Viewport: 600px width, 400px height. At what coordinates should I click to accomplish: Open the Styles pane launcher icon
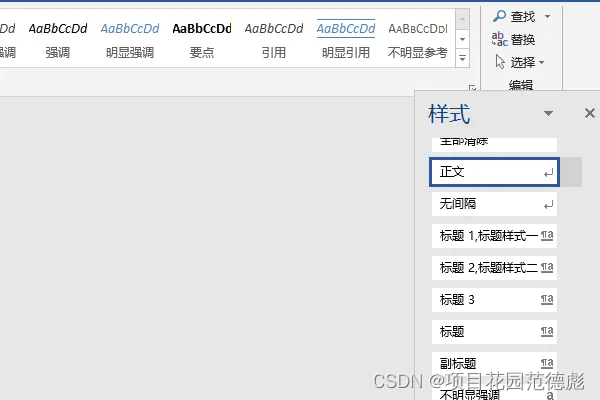(472, 88)
